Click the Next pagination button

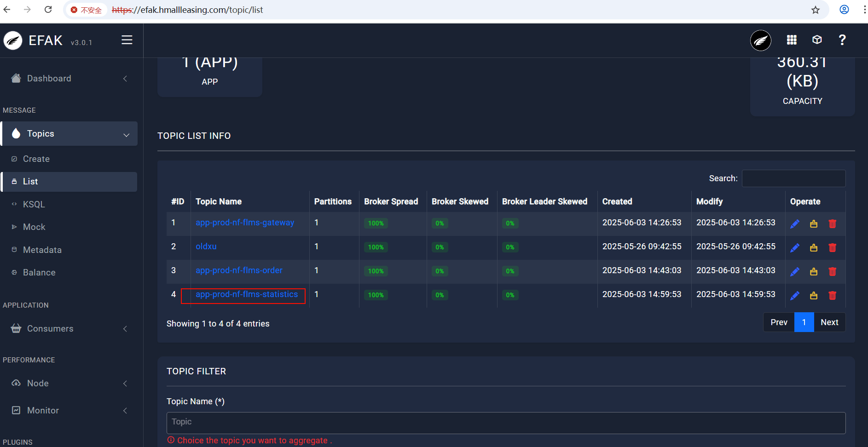[x=829, y=322]
